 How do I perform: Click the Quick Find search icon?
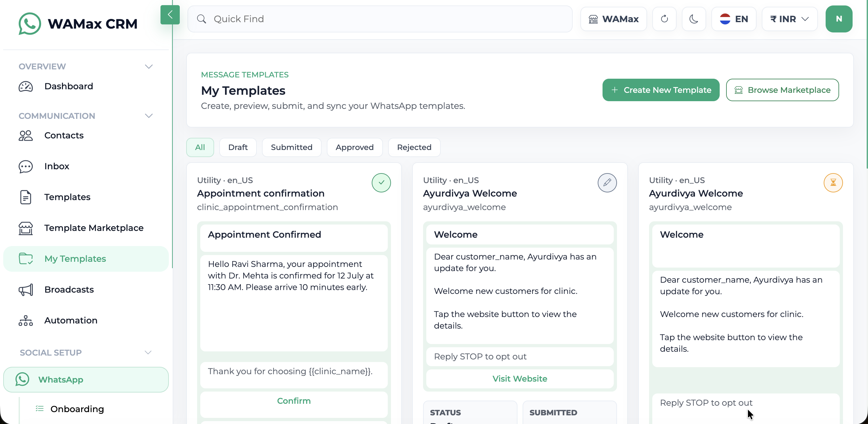[202, 19]
